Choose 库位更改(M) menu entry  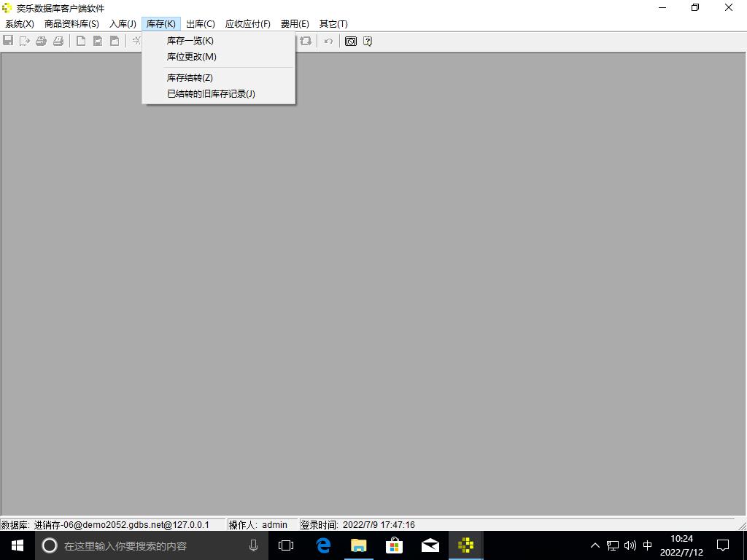(191, 57)
